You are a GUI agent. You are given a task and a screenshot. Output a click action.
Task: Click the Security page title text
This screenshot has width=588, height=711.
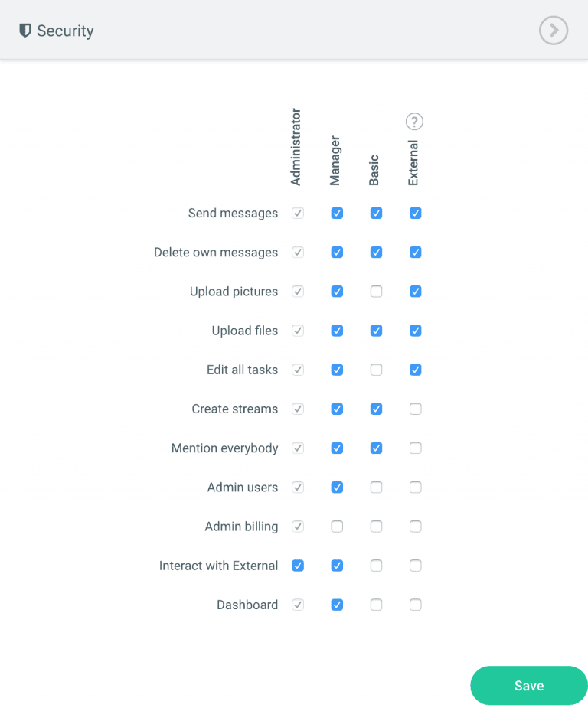(x=65, y=31)
